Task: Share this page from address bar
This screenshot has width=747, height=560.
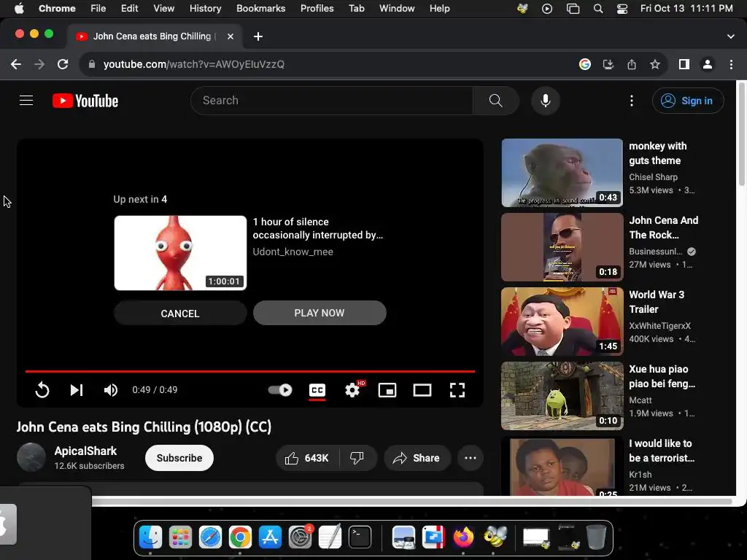Action: (x=632, y=64)
